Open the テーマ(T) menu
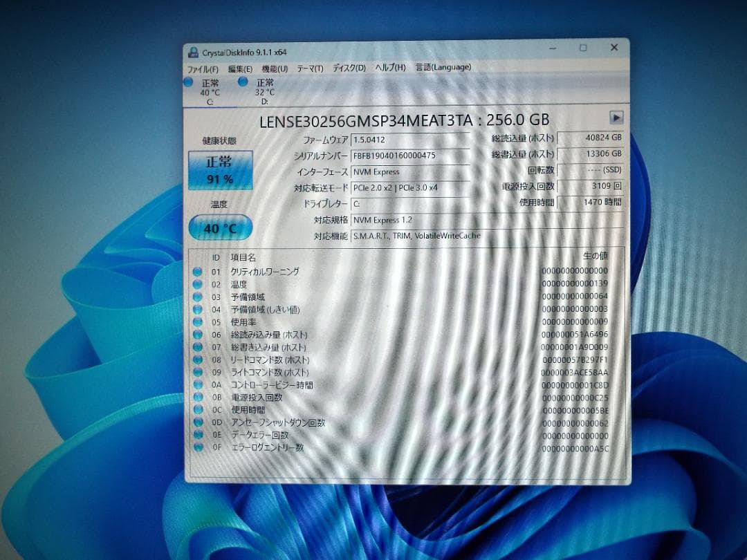Screen dimensions: 747x560 pos(310,68)
